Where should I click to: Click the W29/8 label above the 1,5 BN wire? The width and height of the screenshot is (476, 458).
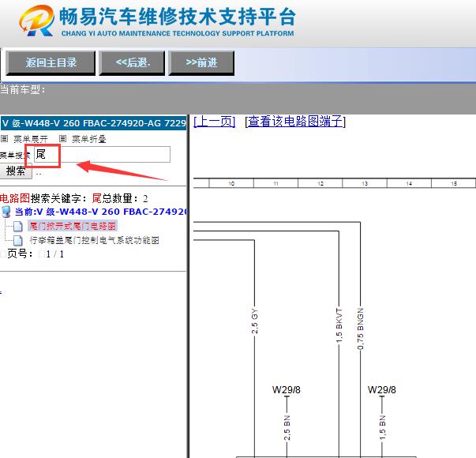(381, 389)
